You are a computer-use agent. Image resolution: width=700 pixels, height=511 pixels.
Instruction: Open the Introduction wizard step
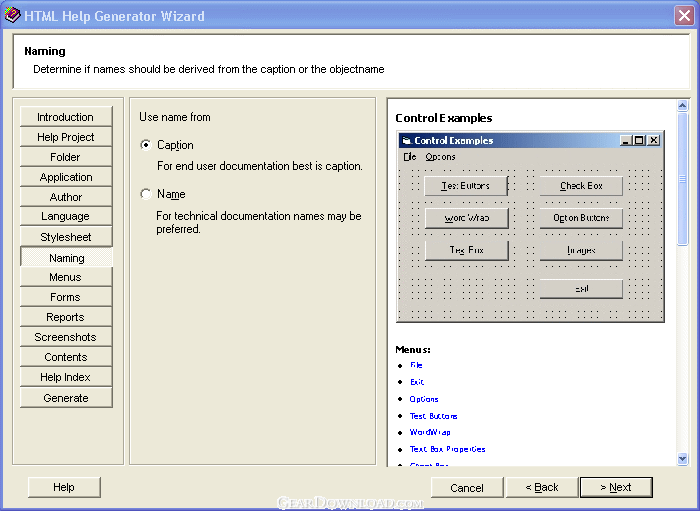pyautogui.click(x=66, y=117)
